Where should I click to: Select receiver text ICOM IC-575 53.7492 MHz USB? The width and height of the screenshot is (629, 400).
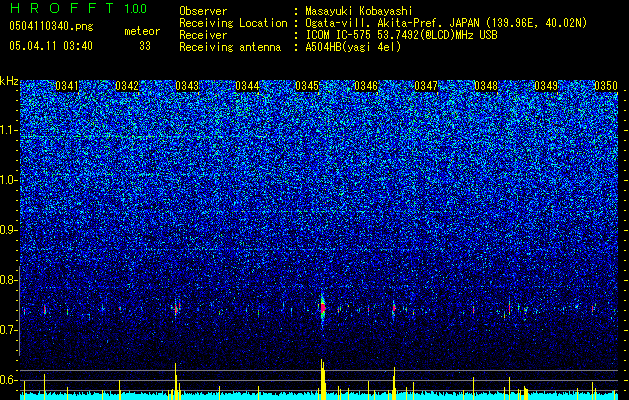[401, 35]
